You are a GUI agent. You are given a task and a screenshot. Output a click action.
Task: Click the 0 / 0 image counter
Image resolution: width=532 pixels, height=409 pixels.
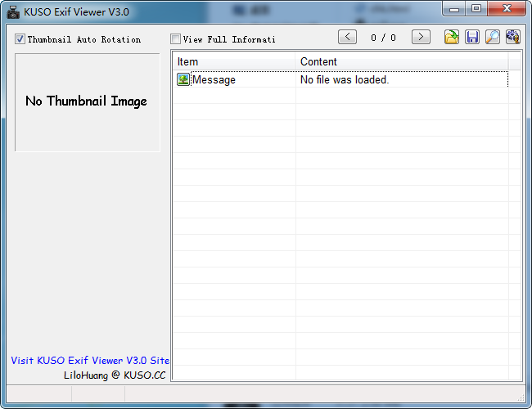pyautogui.click(x=383, y=38)
